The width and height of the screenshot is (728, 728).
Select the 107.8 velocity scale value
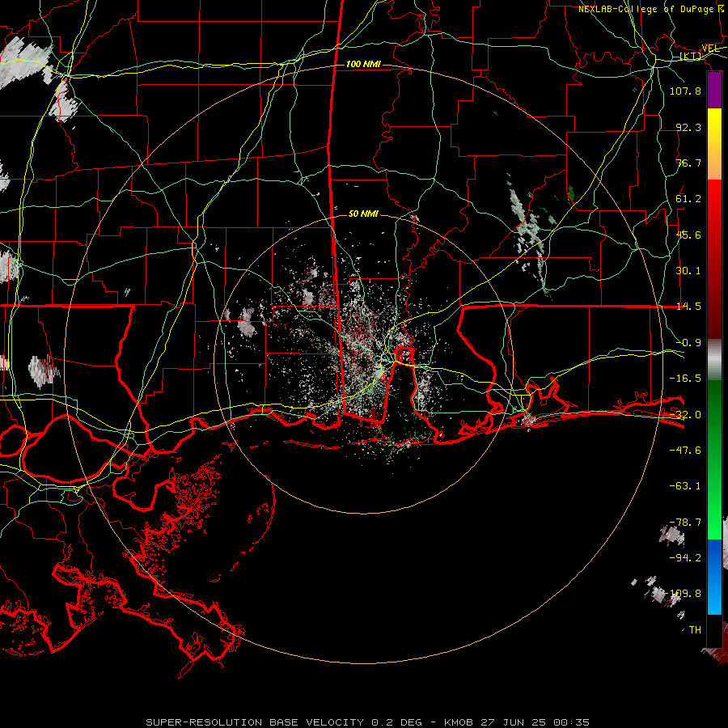coord(685,91)
